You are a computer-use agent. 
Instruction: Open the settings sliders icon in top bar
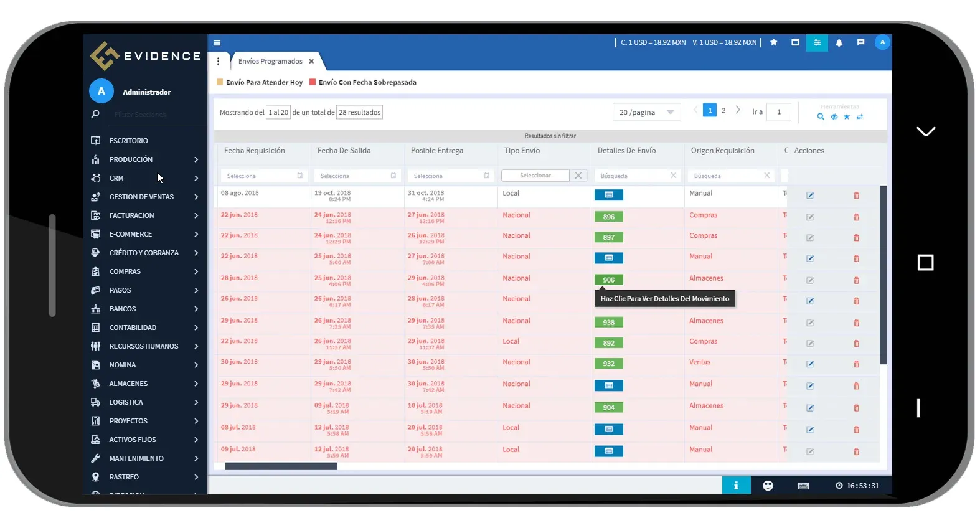(817, 42)
